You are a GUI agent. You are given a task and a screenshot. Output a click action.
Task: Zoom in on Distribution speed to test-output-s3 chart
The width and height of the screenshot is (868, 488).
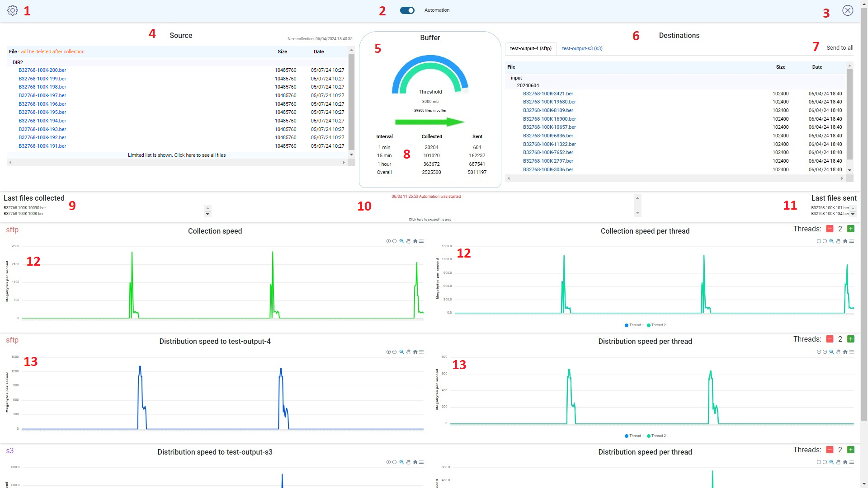point(388,462)
